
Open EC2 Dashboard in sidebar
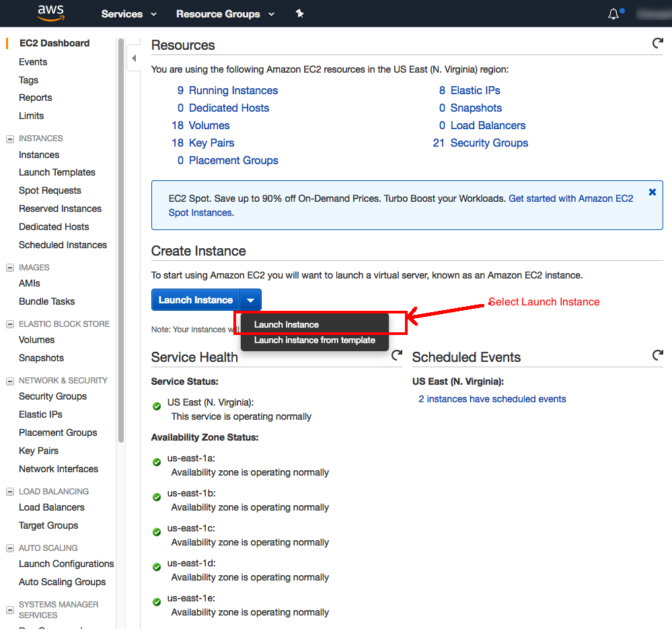pyautogui.click(x=54, y=43)
